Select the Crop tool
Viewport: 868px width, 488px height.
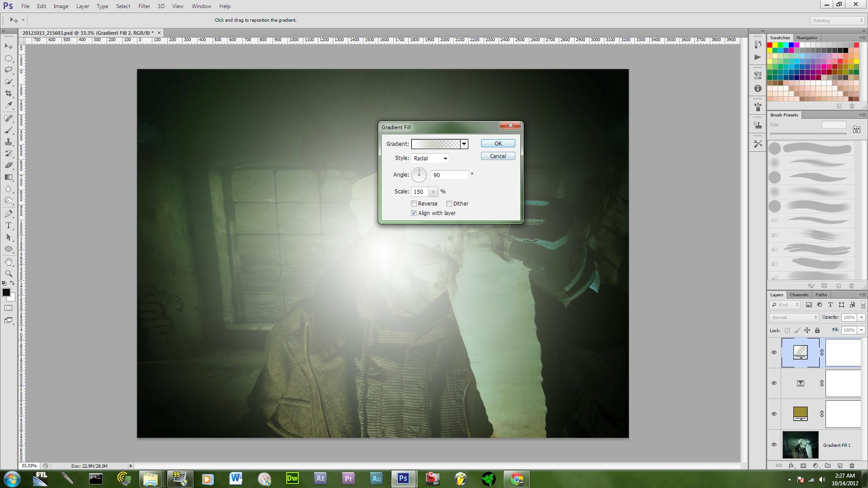point(9,94)
